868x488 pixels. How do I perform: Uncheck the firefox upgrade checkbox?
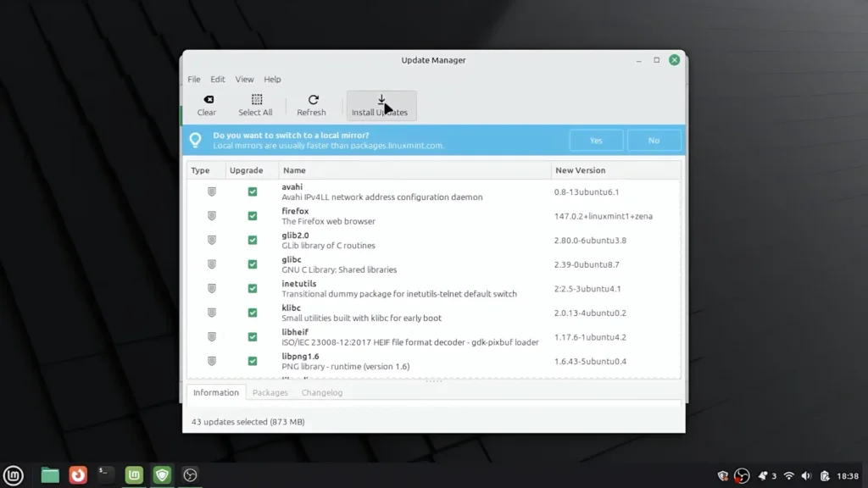pos(253,216)
